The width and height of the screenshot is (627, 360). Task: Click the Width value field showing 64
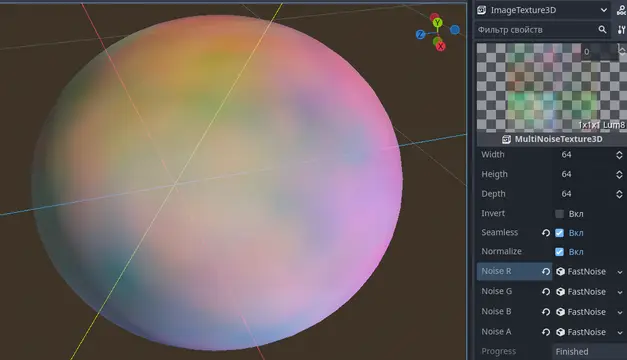click(x=584, y=155)
